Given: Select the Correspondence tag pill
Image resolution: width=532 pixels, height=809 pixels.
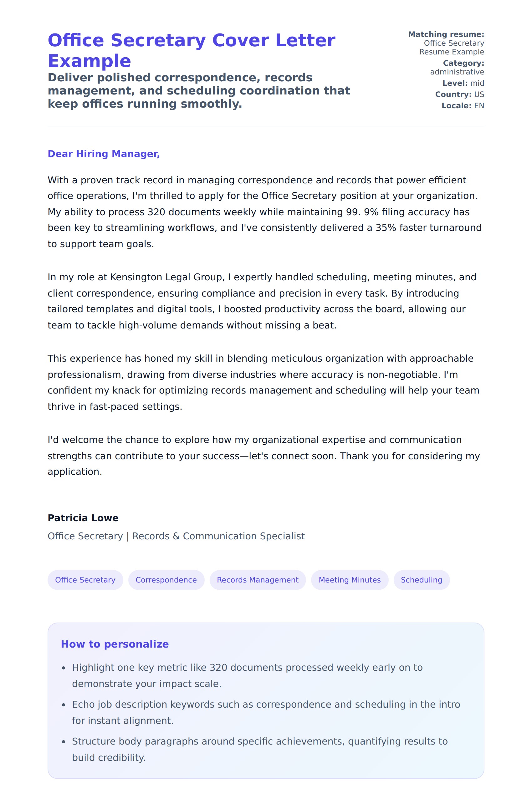Looking at the screenshot, I should pos(166,580).
